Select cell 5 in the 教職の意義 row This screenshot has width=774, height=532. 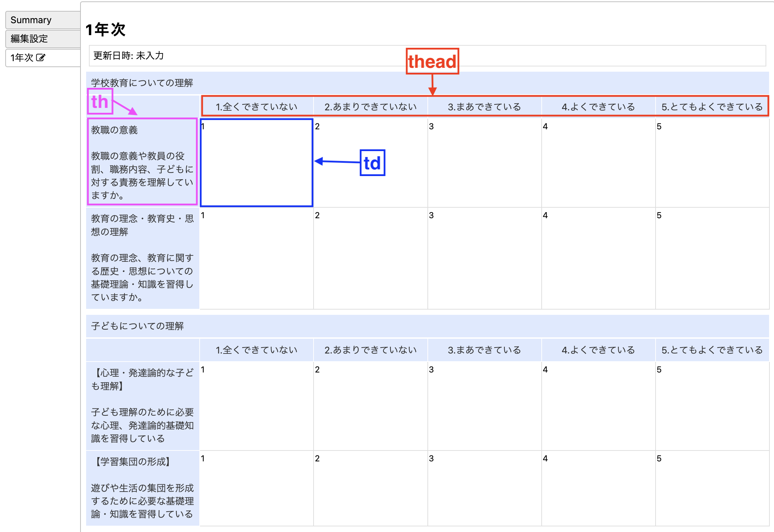(x=712, y=163)
